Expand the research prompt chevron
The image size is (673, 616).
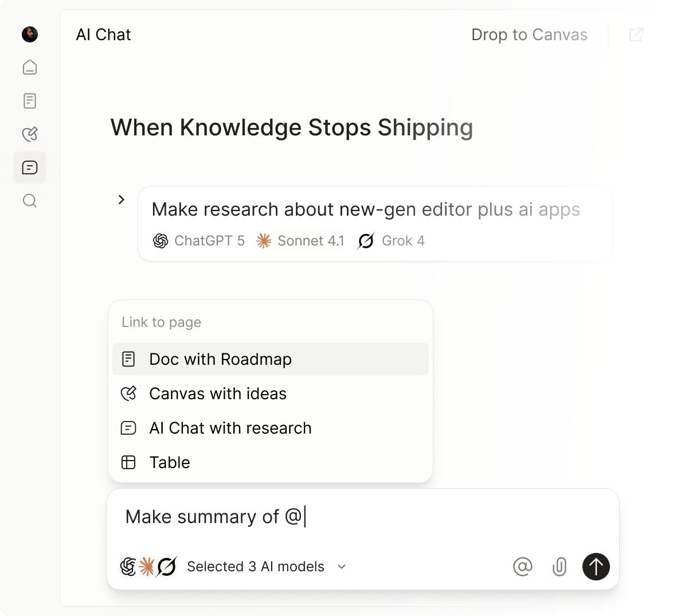[122, 200]
